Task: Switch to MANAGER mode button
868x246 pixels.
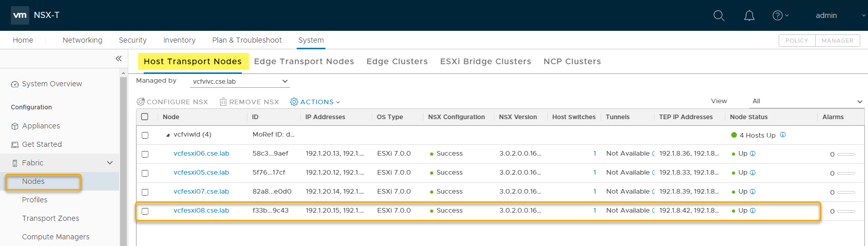Action: pyautogui.click(x=837, y=41)
